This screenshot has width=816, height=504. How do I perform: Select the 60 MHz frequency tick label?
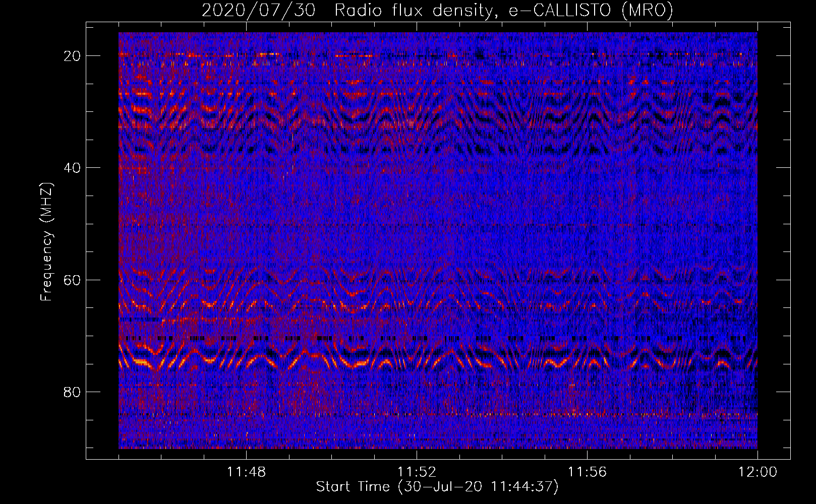[72, 280]
